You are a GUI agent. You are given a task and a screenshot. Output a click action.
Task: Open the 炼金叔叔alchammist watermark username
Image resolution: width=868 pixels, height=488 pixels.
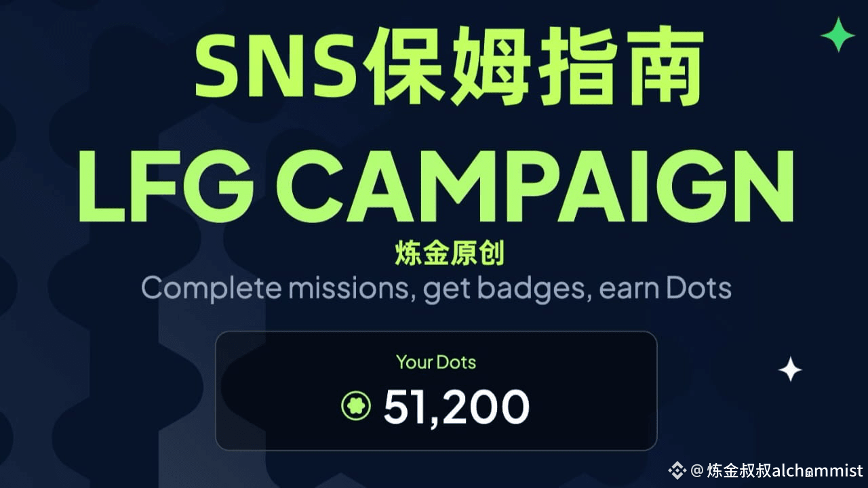click(x=785, y=470)
